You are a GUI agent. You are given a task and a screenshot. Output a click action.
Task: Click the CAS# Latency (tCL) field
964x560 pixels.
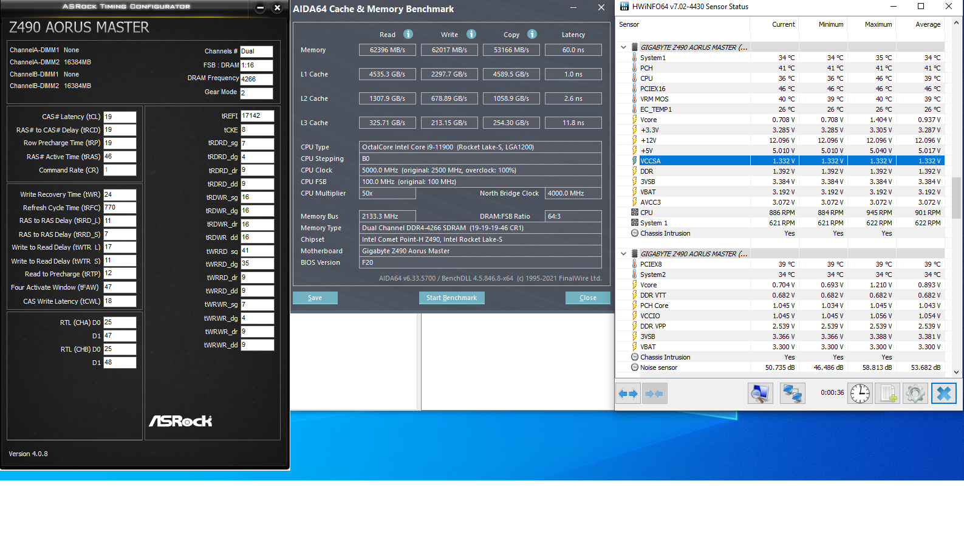tap(120, 117)
